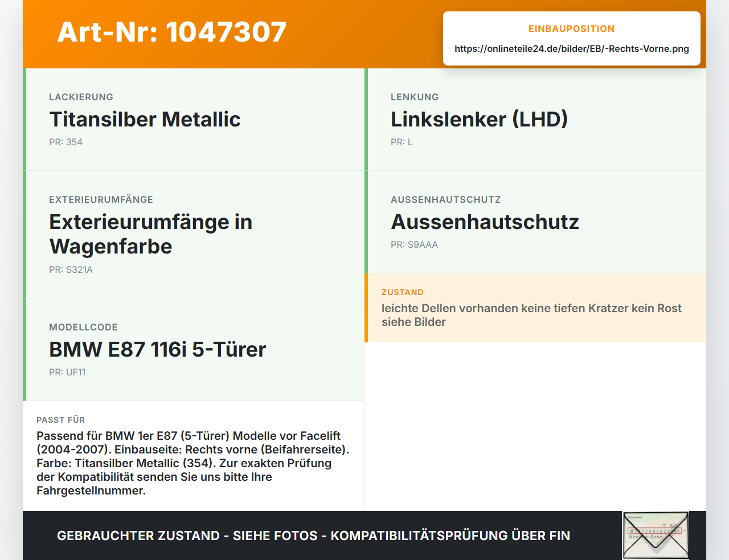Image resolution: width=729 pixels, height=560 pixels.
Task: Select the PR: S9AAA code text
Action: [414, 245]
